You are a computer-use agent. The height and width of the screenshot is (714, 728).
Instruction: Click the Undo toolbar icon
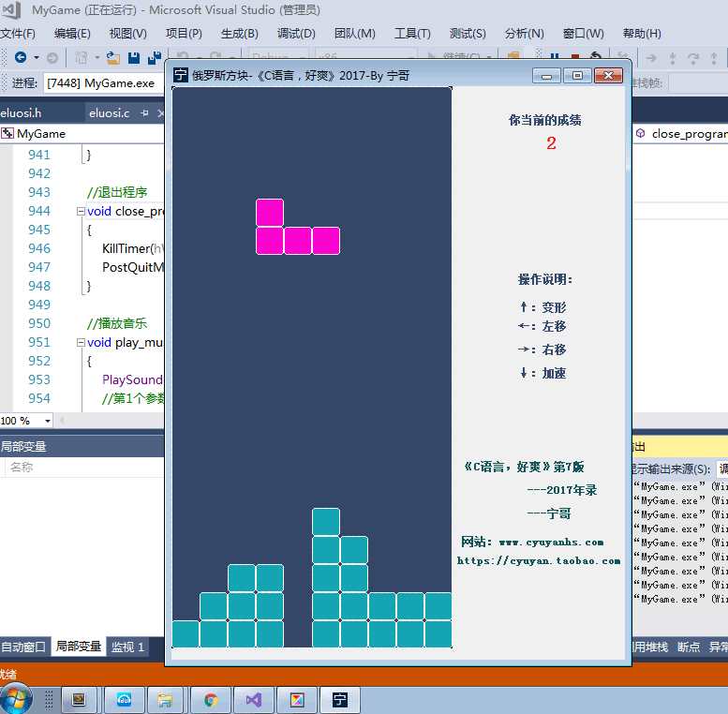point(183,56)
